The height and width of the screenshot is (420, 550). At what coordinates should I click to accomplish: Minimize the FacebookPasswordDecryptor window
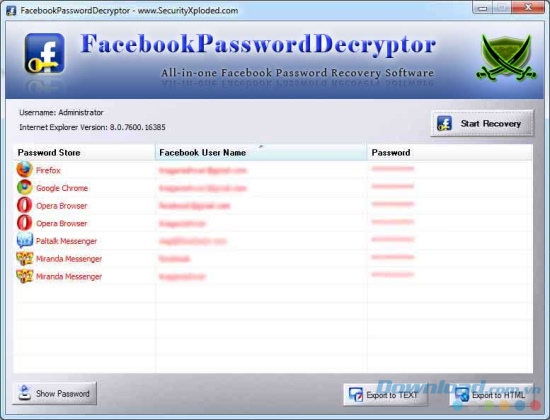click(483, 8)
